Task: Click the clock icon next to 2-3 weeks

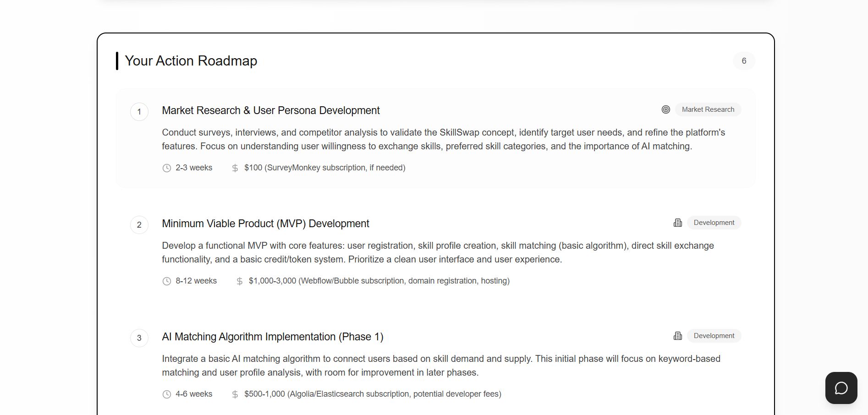Action: click(x=167, y=168)
